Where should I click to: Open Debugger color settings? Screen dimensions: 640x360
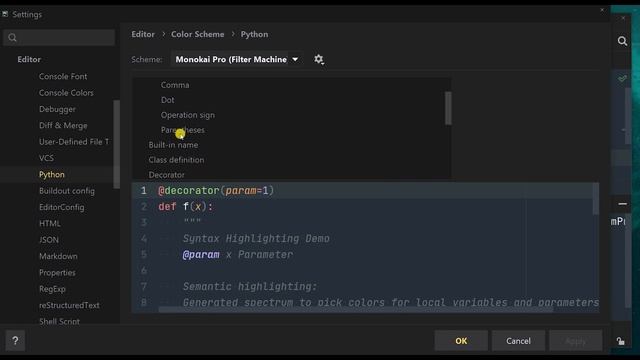57,109
